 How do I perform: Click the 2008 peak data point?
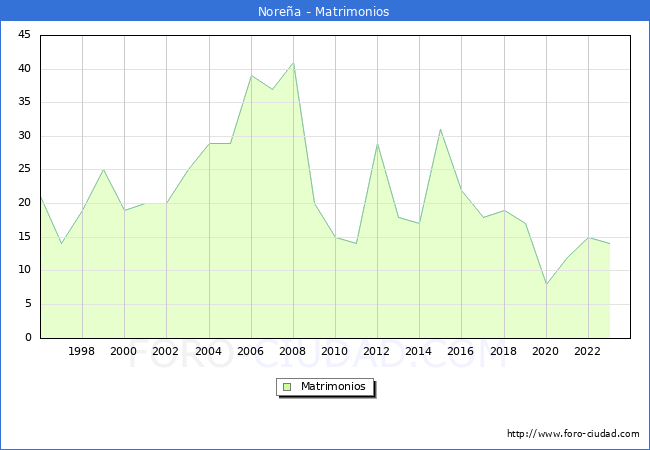[293, 63]
